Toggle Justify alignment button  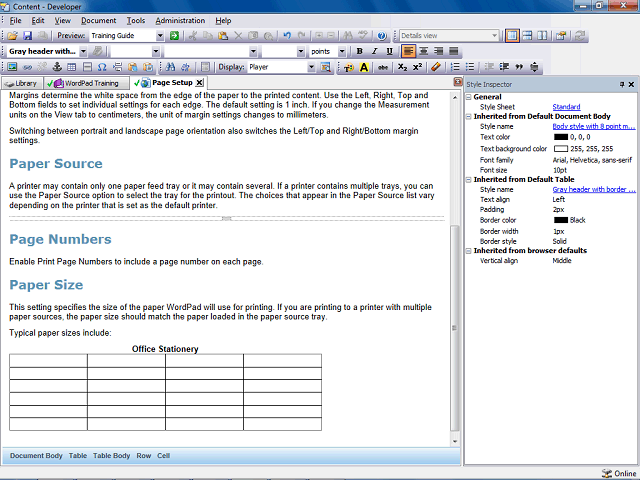click(453, 51)
